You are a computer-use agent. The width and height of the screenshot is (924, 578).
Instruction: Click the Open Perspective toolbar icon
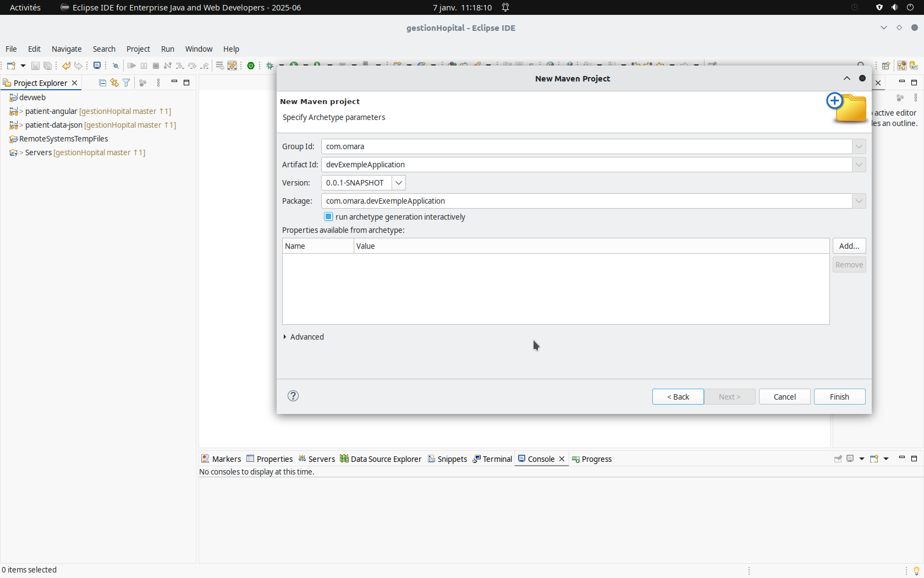tap(886, 66)
